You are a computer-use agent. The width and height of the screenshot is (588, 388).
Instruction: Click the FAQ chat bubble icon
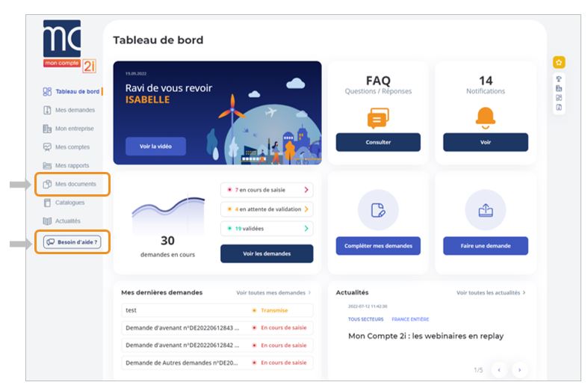coord(377,117)
